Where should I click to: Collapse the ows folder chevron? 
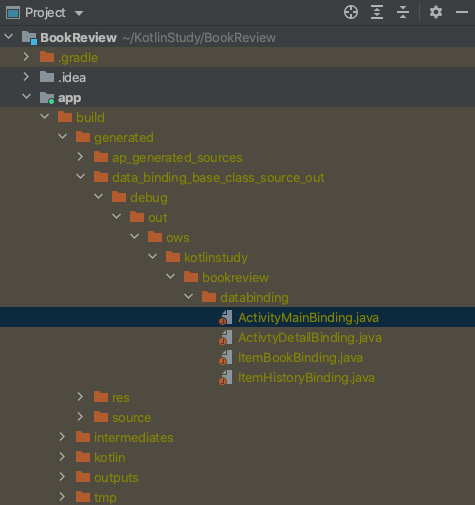135,237
